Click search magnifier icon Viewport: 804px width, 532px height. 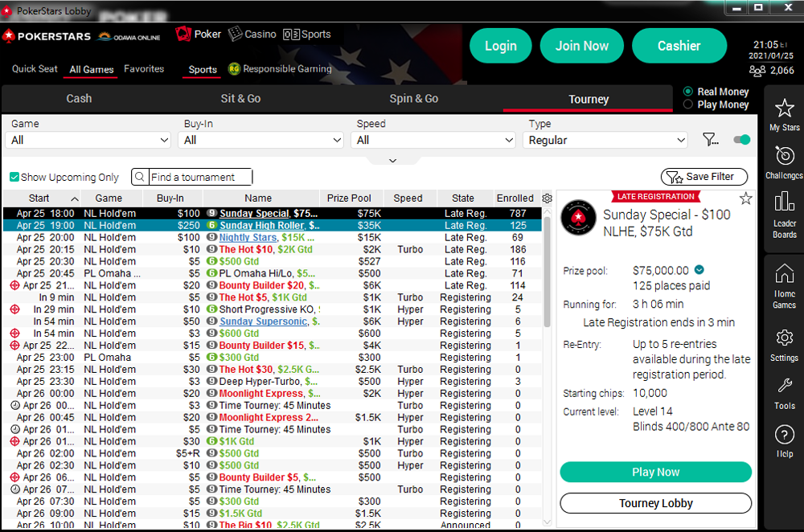click(139, 177)
